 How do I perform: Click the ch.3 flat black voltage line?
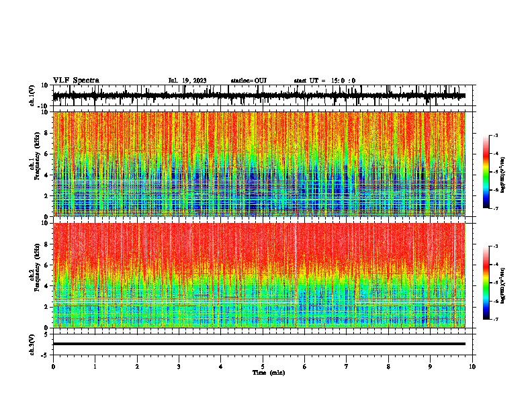(259, 344)
